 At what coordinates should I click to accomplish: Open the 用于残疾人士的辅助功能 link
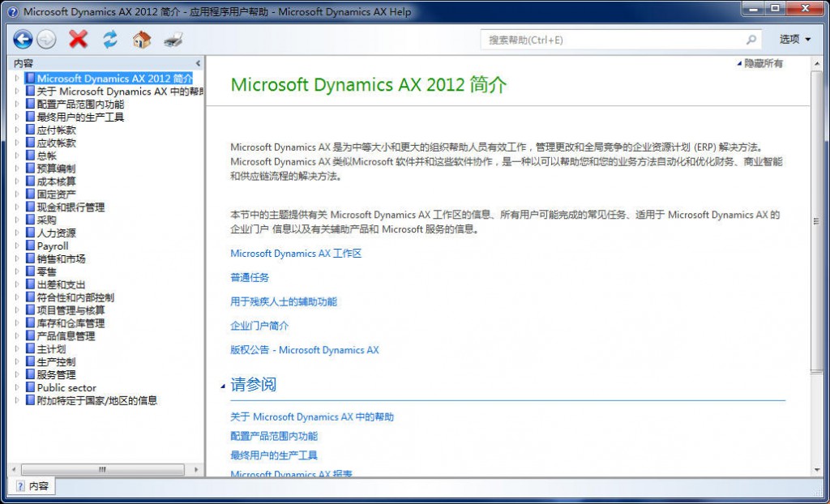point(284,301)
